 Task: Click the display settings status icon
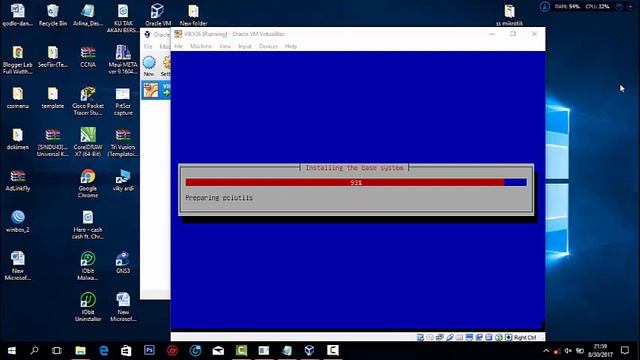469,337
